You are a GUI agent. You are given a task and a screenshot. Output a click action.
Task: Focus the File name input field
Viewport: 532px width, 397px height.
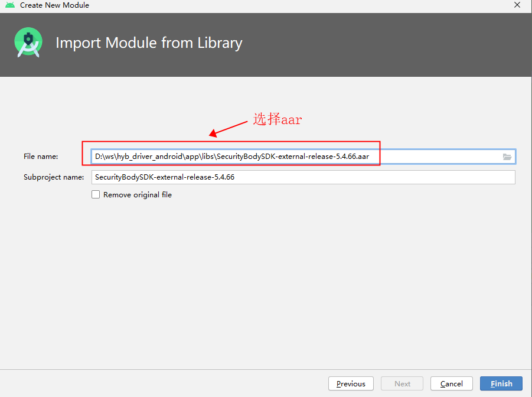point(303,157)
